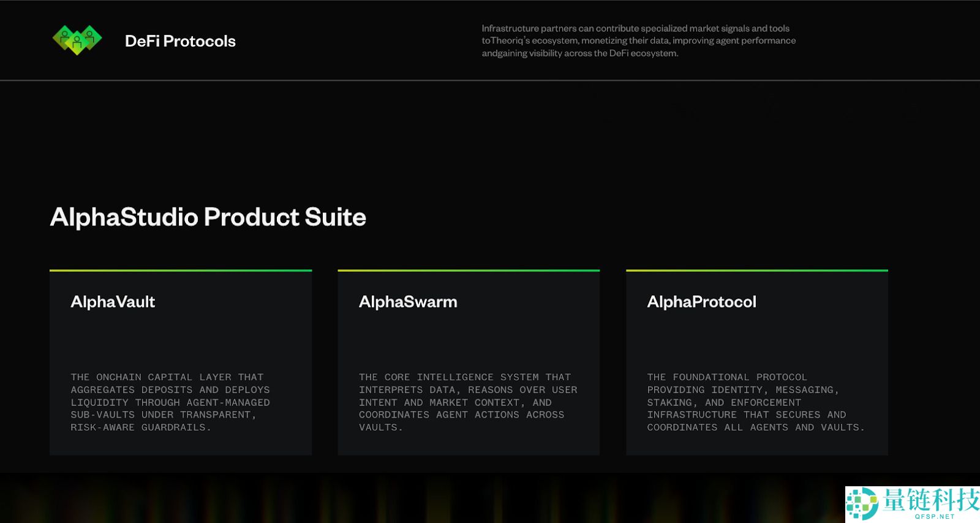This screenshot has height=523, width=980.
Task: Click the AlphaVault onchain capital layer description
Action: coord(170,402)
